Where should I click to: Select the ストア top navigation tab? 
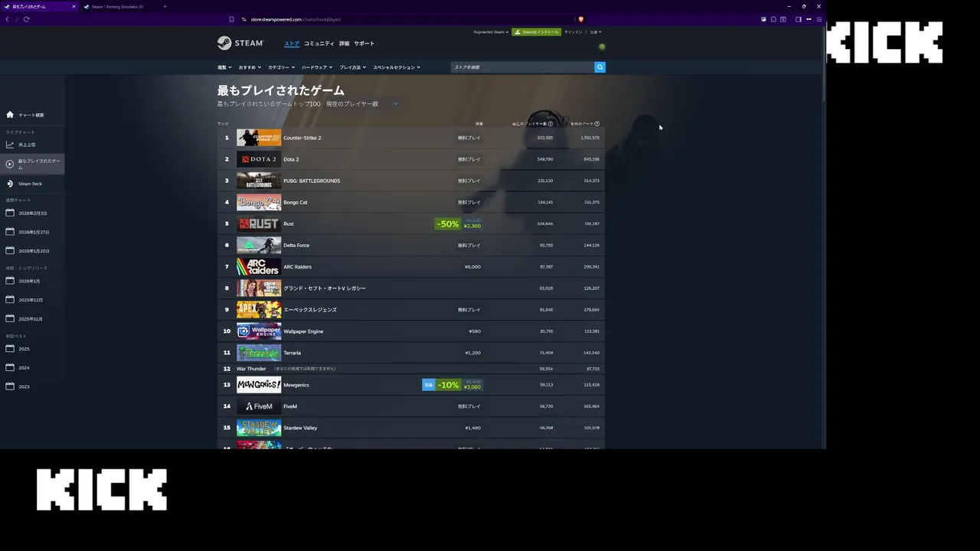(x=292, y=44)
